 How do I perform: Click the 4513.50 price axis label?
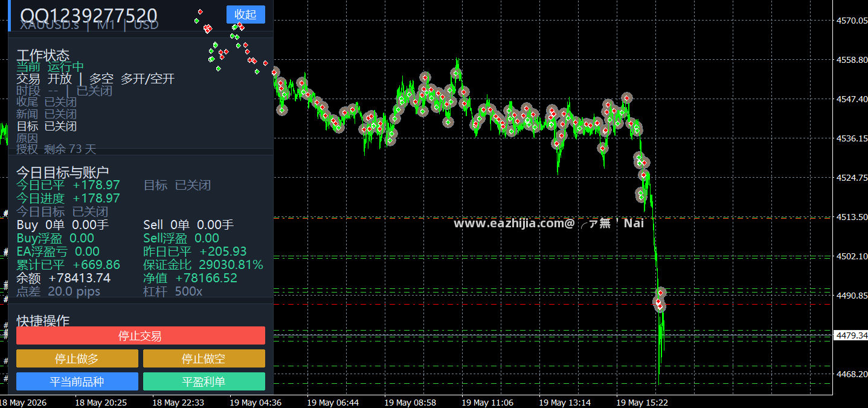pyautogui.click(x=852, y=217)
